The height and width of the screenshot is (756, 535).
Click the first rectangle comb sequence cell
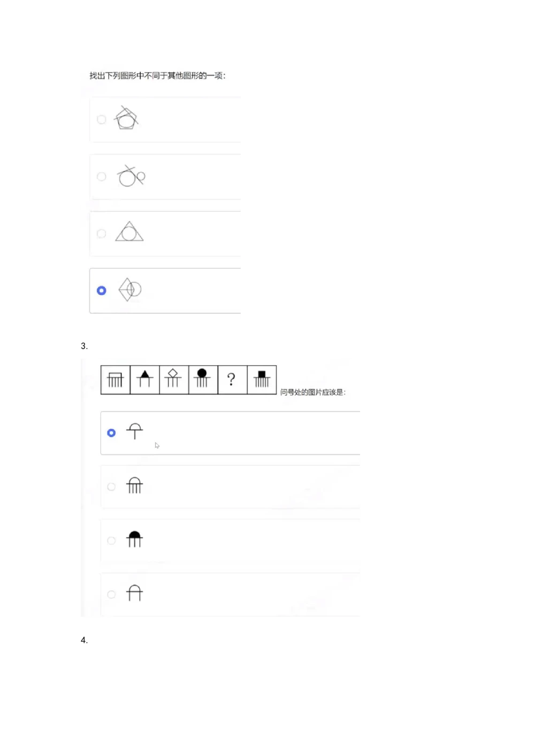[116, 380]
